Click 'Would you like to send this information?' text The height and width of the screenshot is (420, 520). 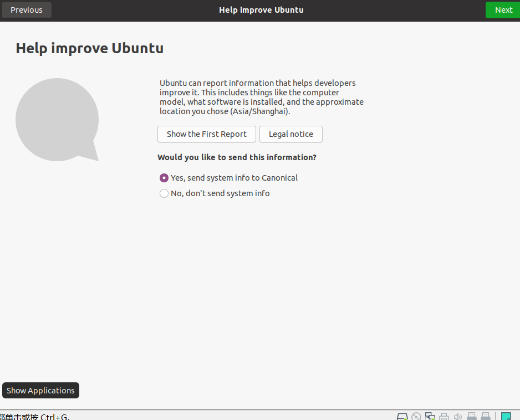tap(237, 157)
